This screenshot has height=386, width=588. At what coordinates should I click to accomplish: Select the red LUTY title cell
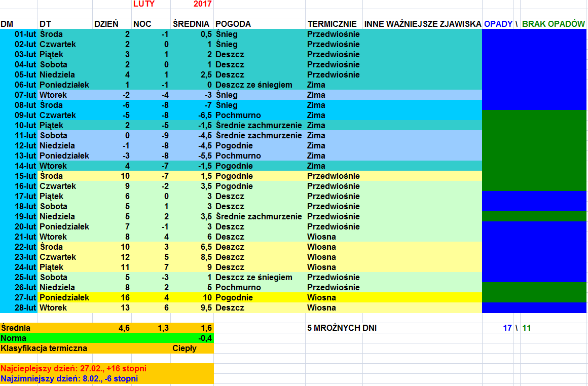(143, 4)
